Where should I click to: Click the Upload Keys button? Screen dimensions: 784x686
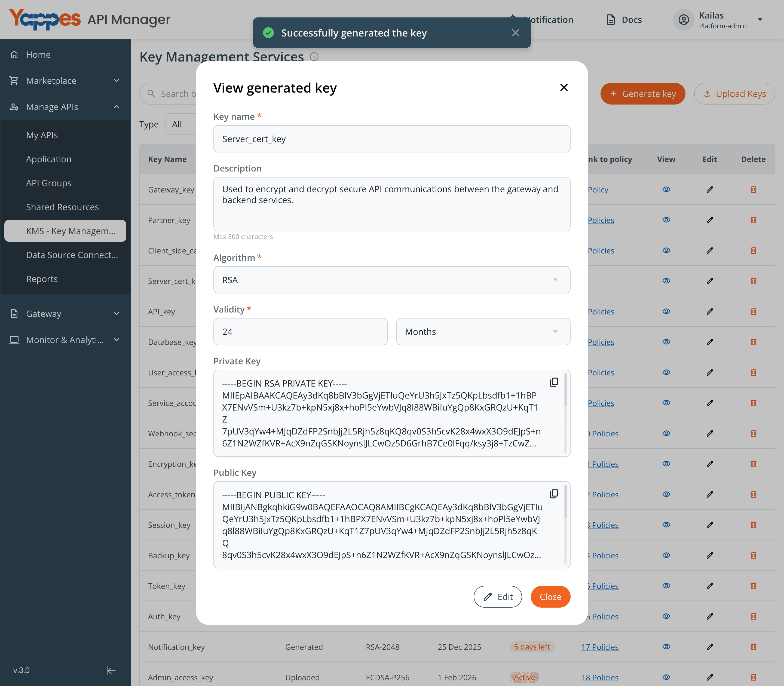[734, 94]
